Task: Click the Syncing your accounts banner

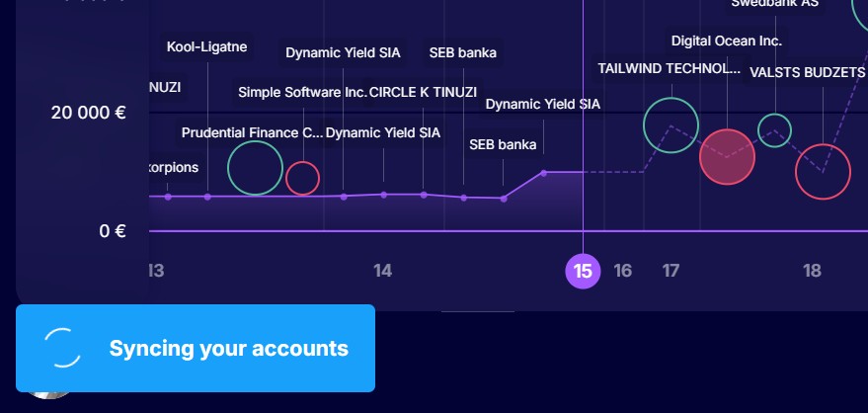Action: 196,348
